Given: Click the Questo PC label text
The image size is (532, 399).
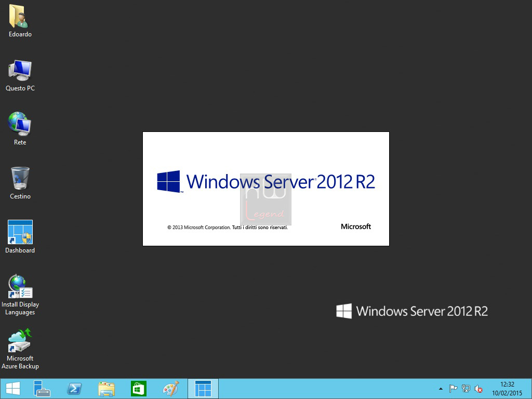Looking at the screenshot, I should [x=20, y=88].
